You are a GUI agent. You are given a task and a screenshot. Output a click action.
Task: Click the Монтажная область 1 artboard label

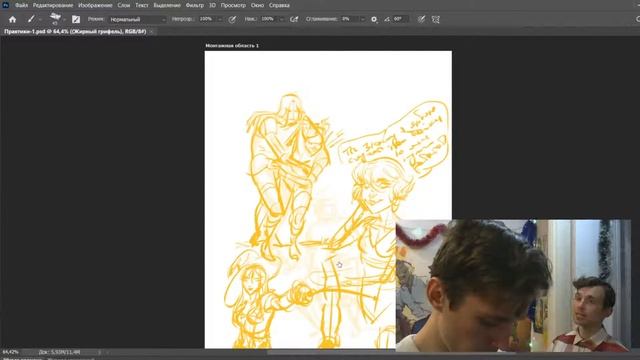tap(232, 46)
